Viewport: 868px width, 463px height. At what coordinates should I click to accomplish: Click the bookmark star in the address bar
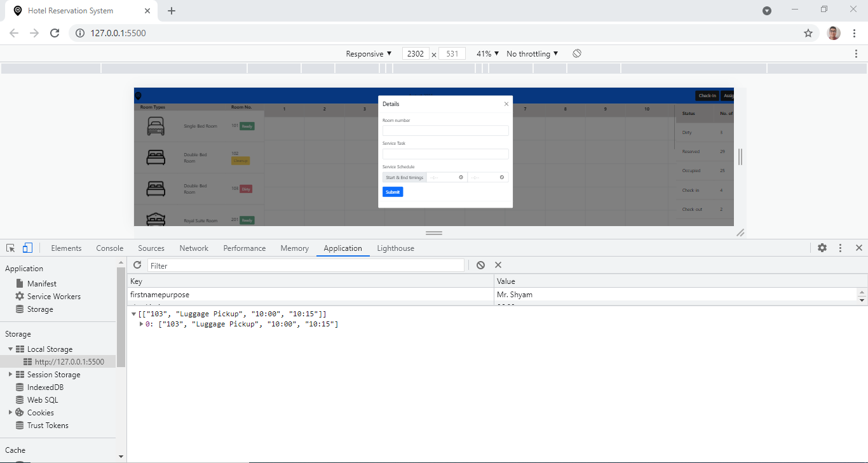pyautogui.click(x=808, y=32)
